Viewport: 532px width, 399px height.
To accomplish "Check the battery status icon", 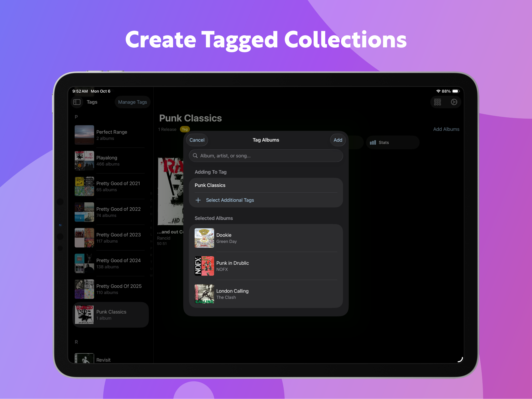I will (x=456, y=91).
